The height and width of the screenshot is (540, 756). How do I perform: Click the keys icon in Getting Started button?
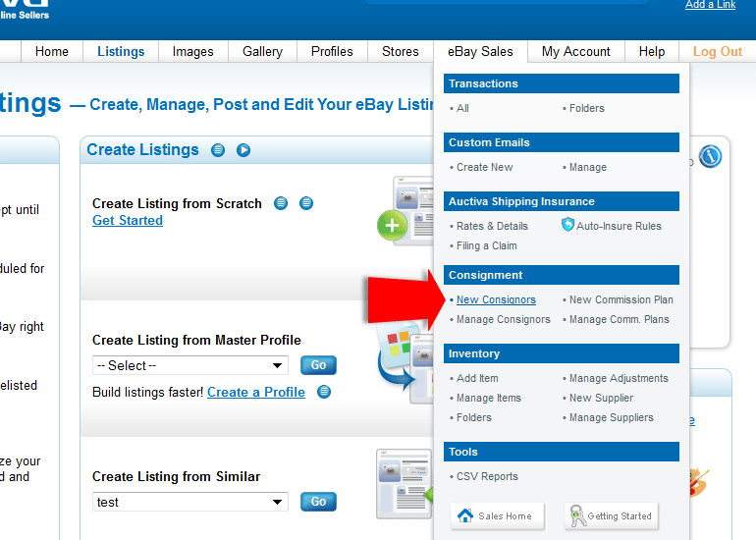(x=577, y=515)
